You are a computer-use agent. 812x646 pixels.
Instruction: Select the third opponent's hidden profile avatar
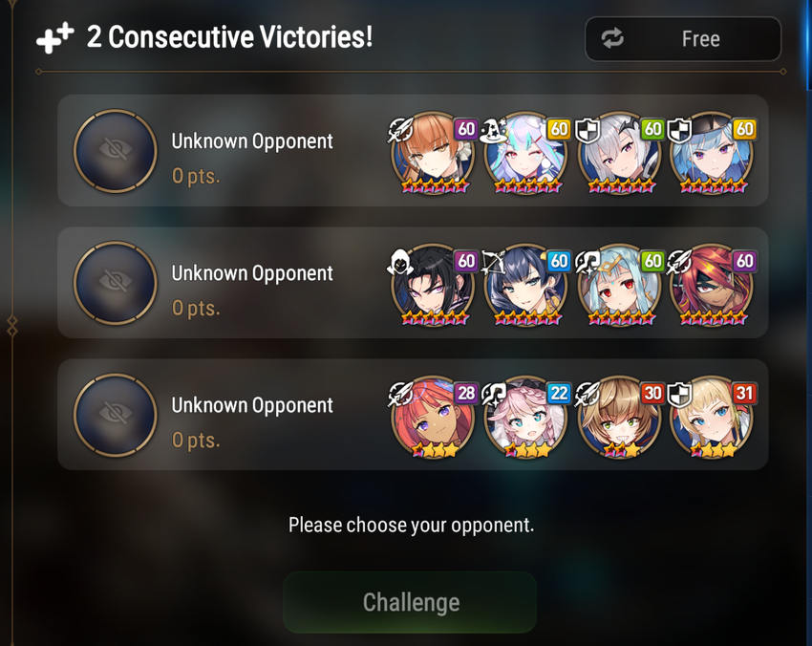(x=115, y=415)
